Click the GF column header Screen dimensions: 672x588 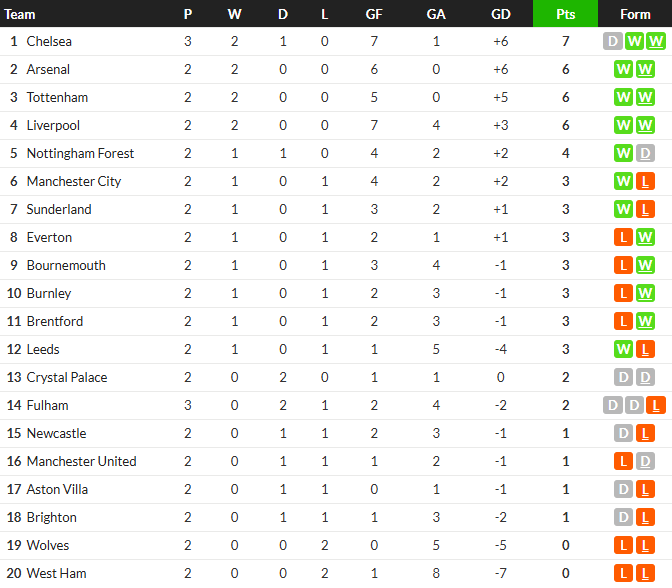click(374, 14)
